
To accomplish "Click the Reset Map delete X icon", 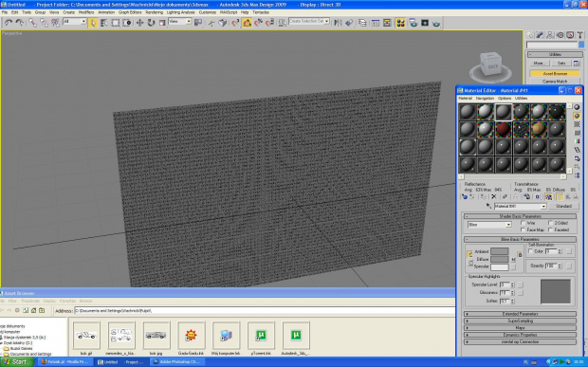I will (x=494, y=197).
